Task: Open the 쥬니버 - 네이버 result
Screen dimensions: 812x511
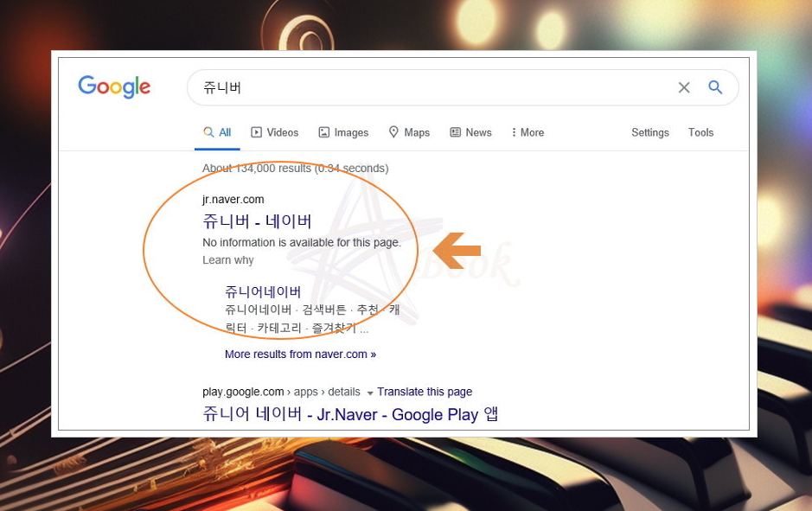Action: [257, 221]
